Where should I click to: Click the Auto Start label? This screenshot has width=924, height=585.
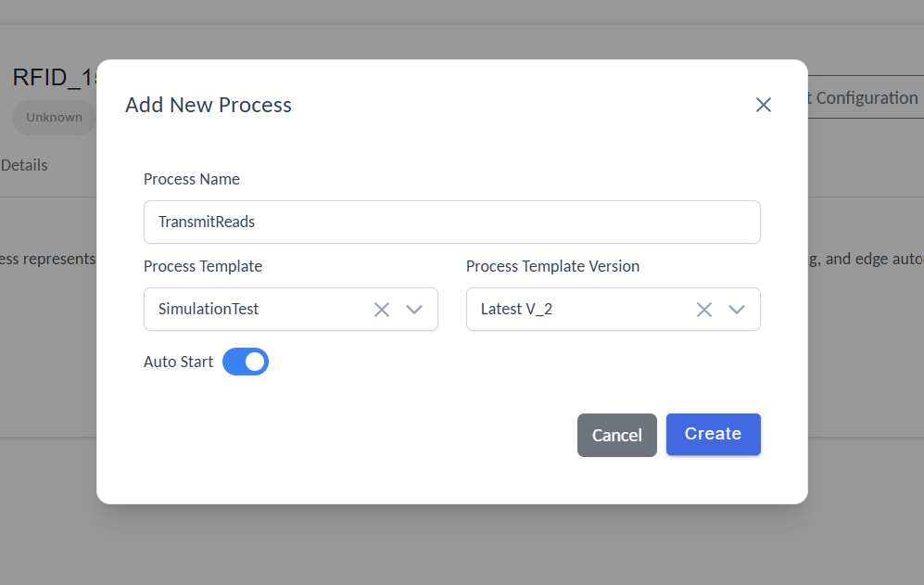point(178,362)
